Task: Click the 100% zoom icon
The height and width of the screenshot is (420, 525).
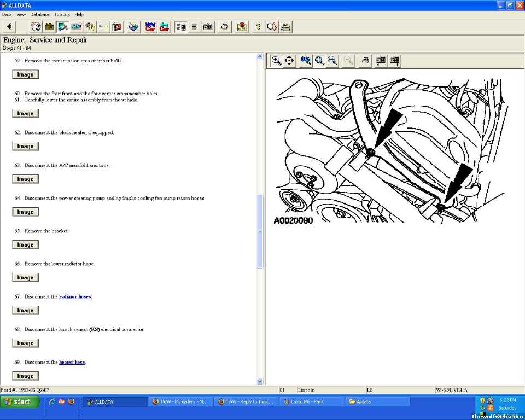Action: pos(306,61)
